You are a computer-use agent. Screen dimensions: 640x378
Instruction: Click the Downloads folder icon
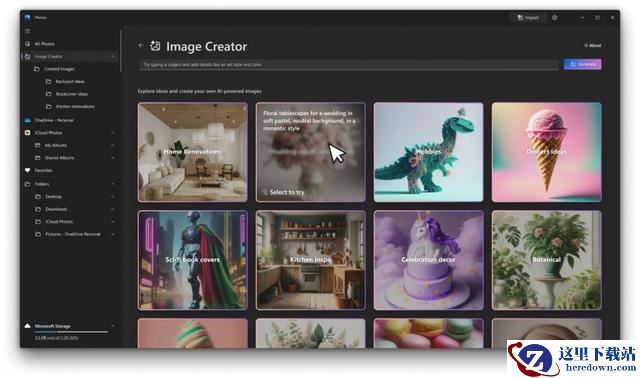coord(38,209)
